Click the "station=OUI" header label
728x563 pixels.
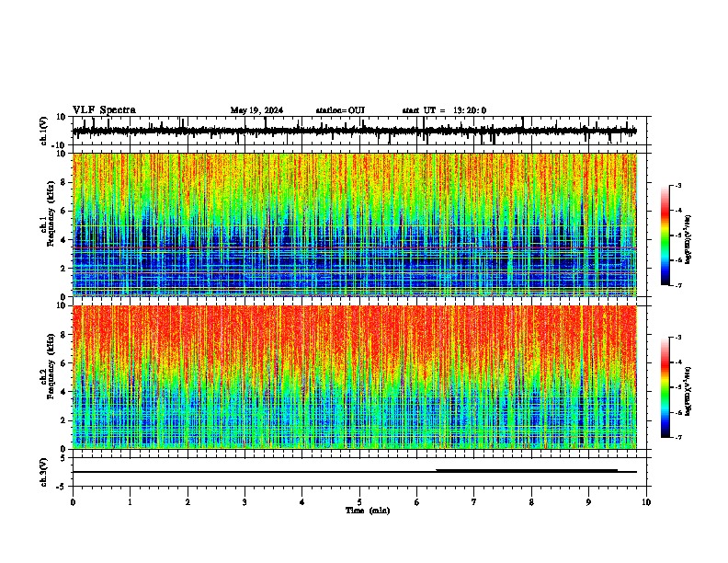click(340, 110)
